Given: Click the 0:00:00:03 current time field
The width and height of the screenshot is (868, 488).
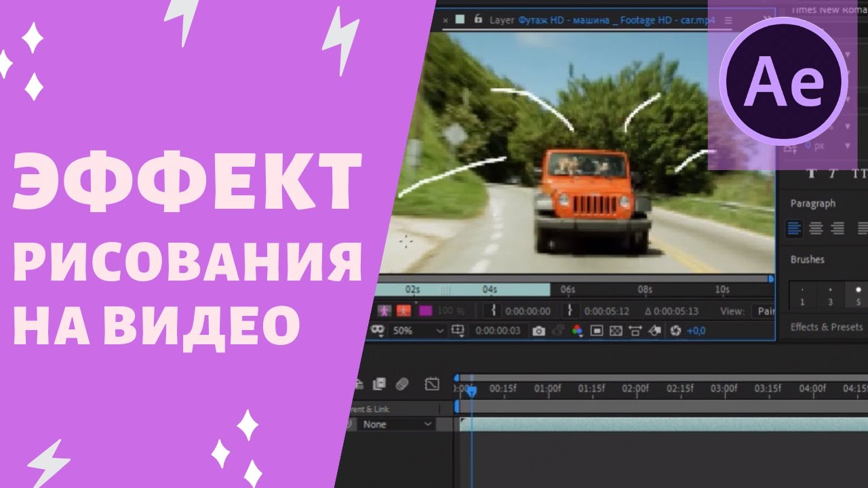Looking at the screenshot, I should click(x=498, y=331).
